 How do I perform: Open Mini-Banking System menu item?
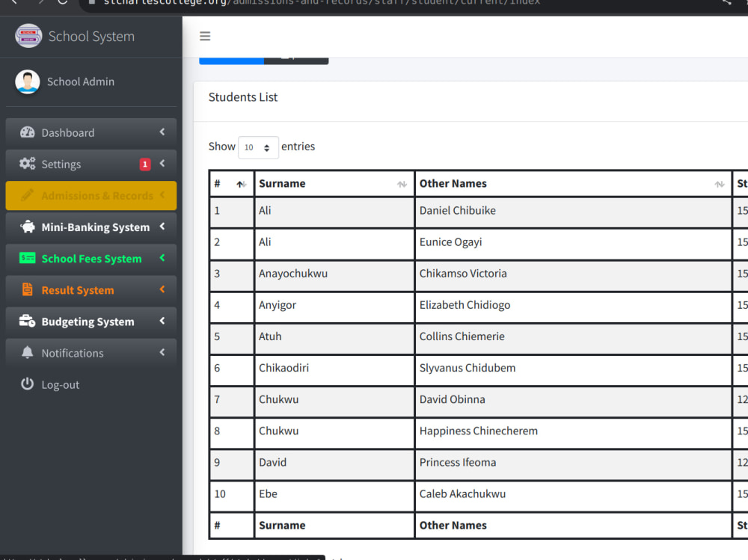[x=91, y=227]
